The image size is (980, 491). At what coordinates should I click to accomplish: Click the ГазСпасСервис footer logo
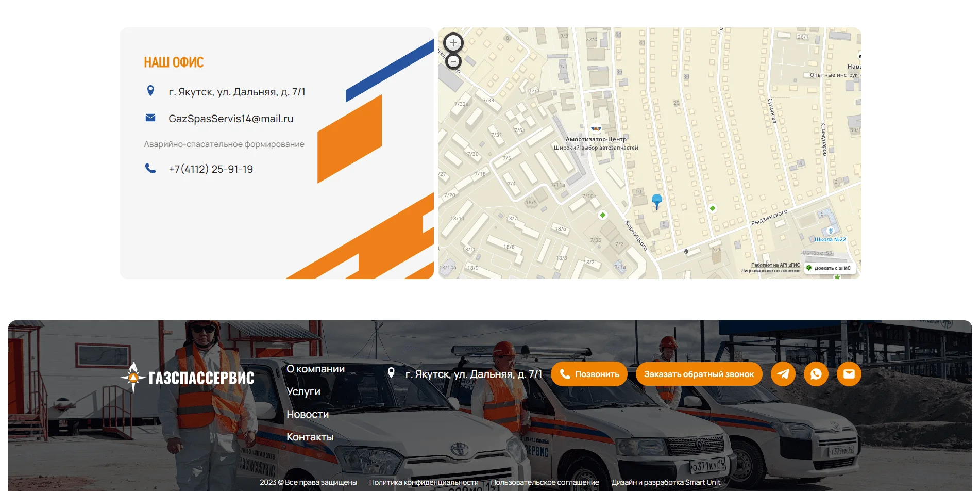(x=188, y=378)
